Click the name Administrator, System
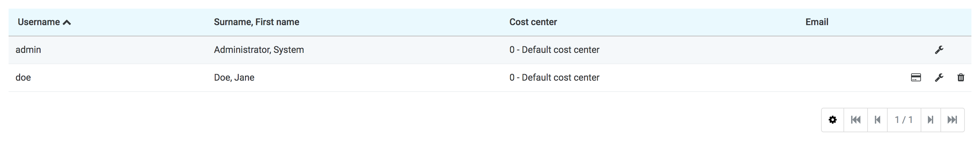Viewport: 980px width, 160px height. coord(259,50)
